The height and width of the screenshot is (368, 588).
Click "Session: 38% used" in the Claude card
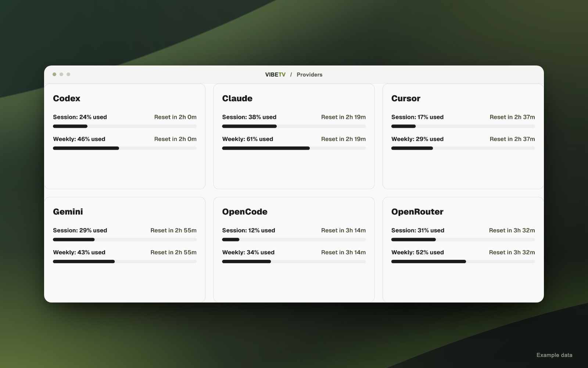tap(249, 117)
